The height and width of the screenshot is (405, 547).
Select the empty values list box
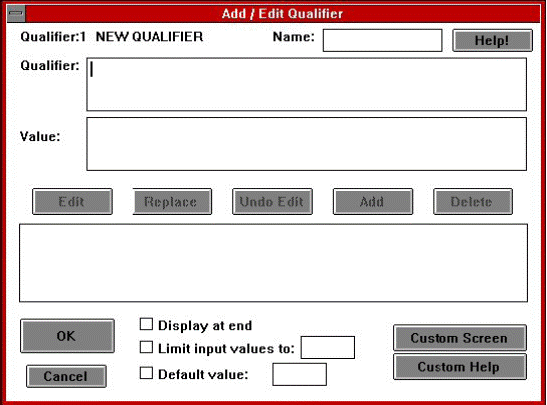pos(274,263)
